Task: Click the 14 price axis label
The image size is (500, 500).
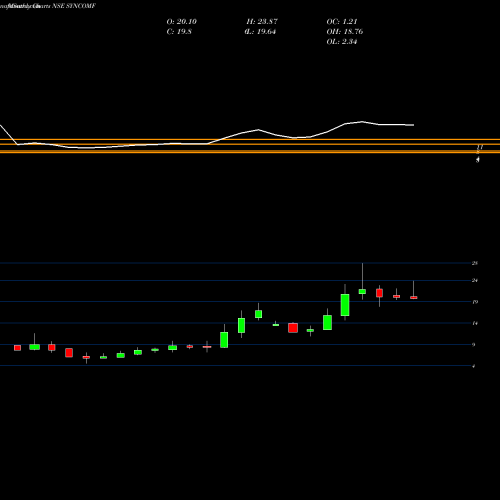Action: click(475, 323)
